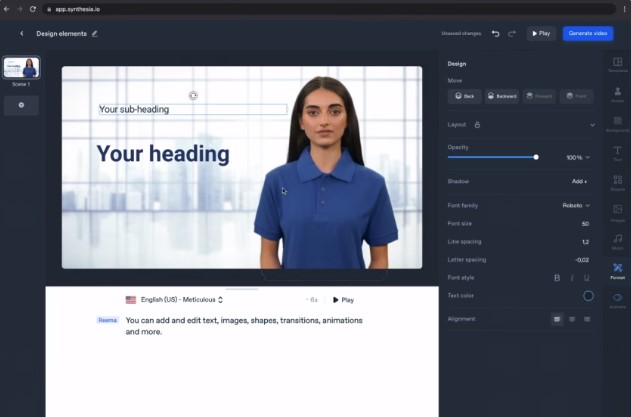
Task: Switch to the Animate tab in the sidebar
Action: click(x=617, y=301)
